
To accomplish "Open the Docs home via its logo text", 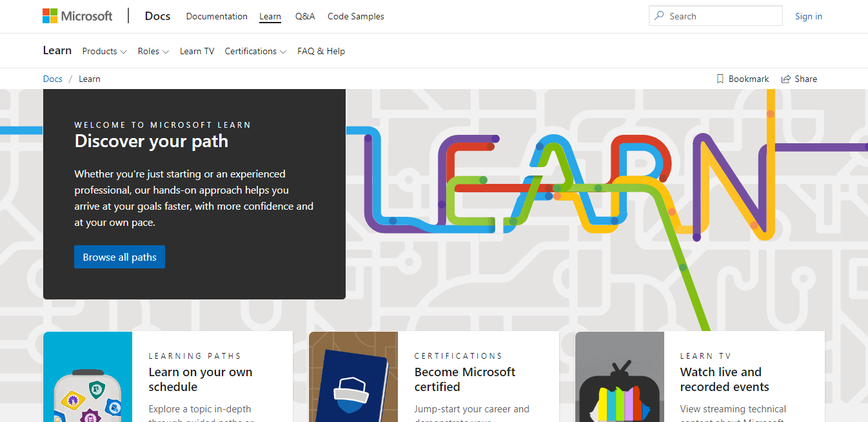I will click(157, 15).
